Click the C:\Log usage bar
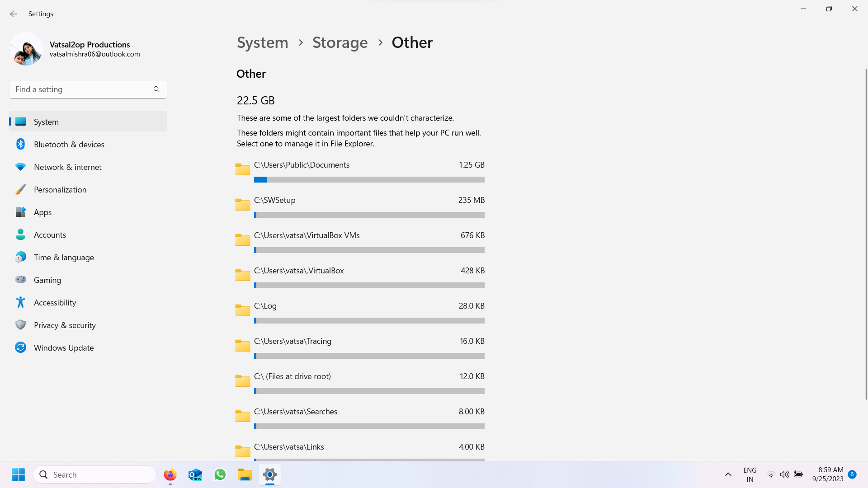Image resolution: width=868 pixels, height=488 pixels. point(369,320)
